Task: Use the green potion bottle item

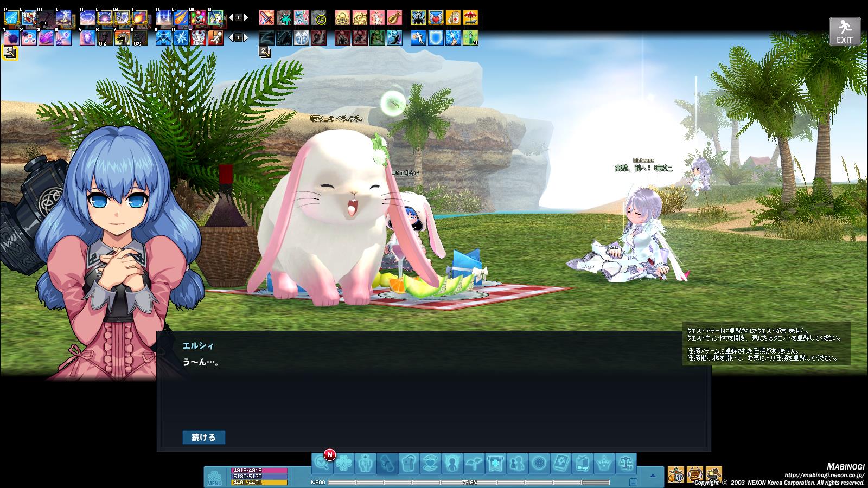Action: tap(470, 38)
